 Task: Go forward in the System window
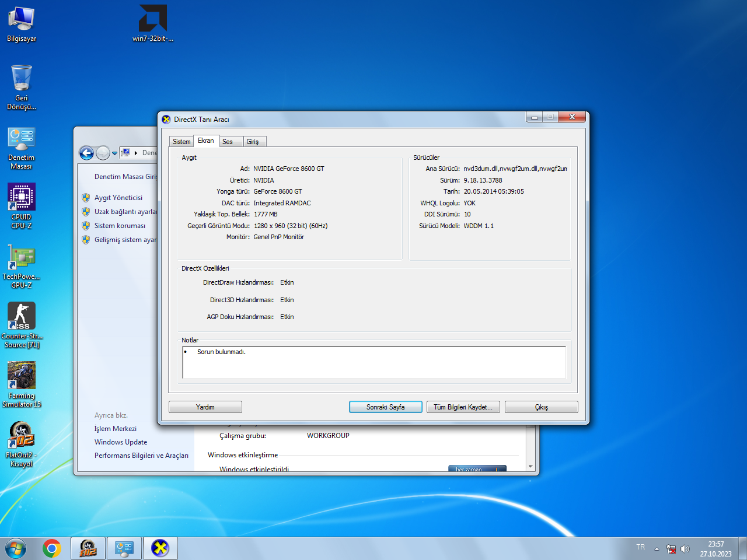point(103,153)
